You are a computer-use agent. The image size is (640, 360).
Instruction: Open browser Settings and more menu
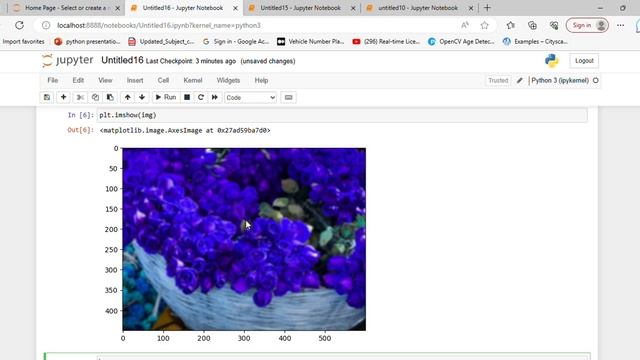[x=620, y=25]
